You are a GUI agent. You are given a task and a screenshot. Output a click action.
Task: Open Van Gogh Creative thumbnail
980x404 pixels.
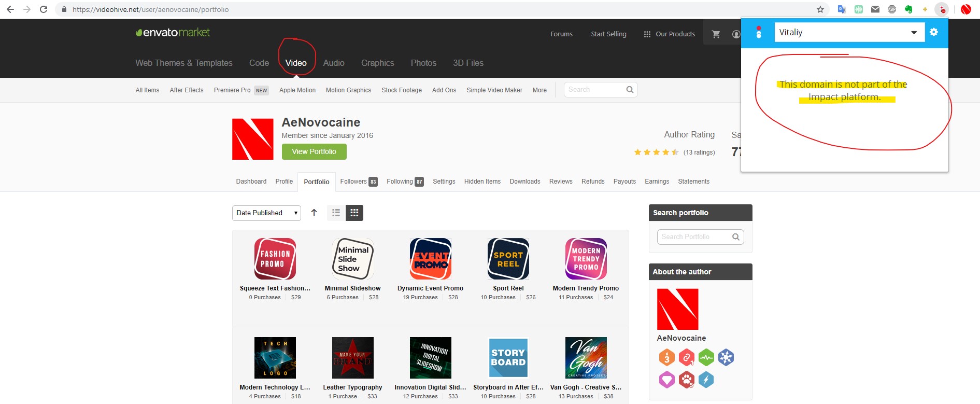point(586,358)
